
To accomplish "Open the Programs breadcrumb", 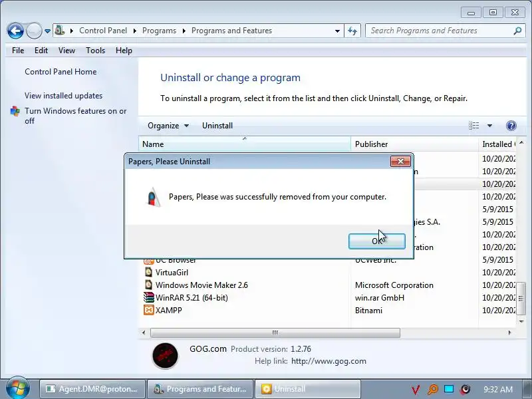I will tap(159, 31).
